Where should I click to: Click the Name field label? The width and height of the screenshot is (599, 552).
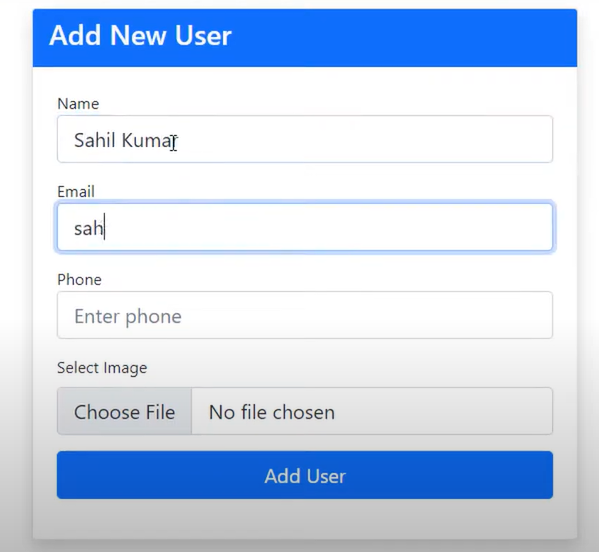click(x=78, y=104)
